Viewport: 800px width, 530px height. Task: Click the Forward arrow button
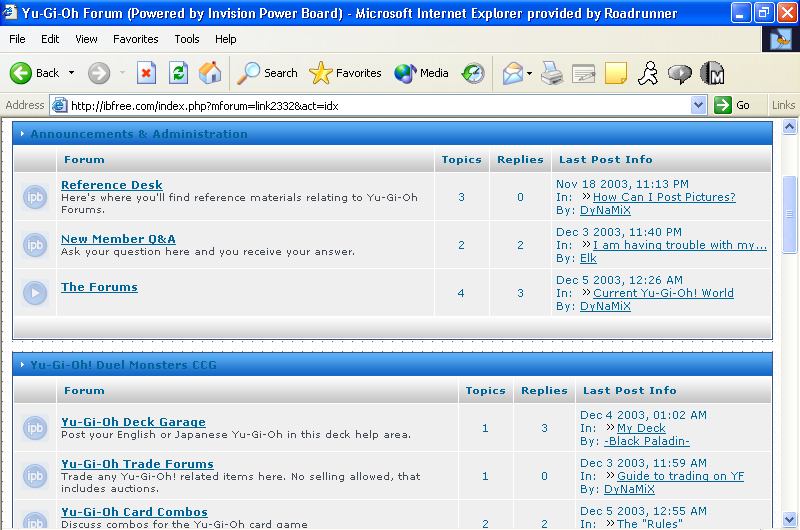coord(98,73)
